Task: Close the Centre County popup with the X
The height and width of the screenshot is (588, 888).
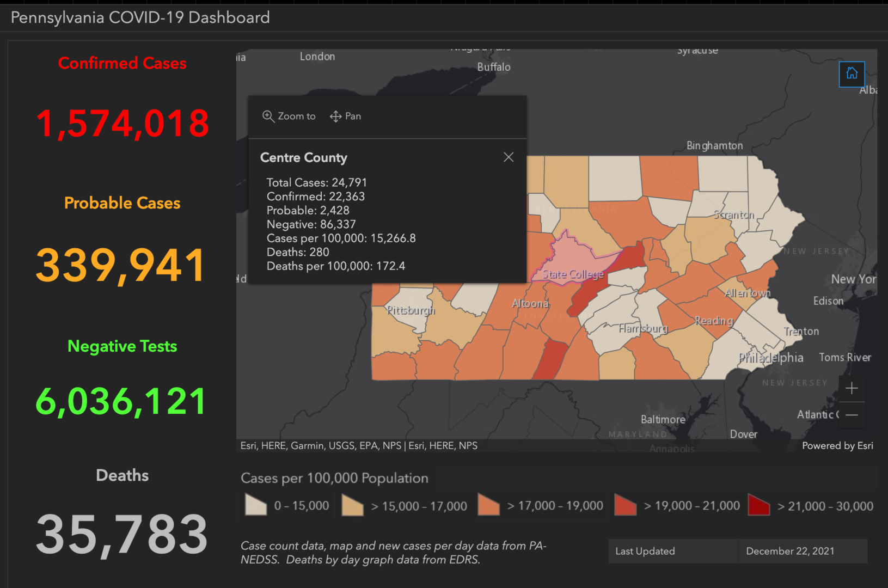Action: [x=509, y=157]
